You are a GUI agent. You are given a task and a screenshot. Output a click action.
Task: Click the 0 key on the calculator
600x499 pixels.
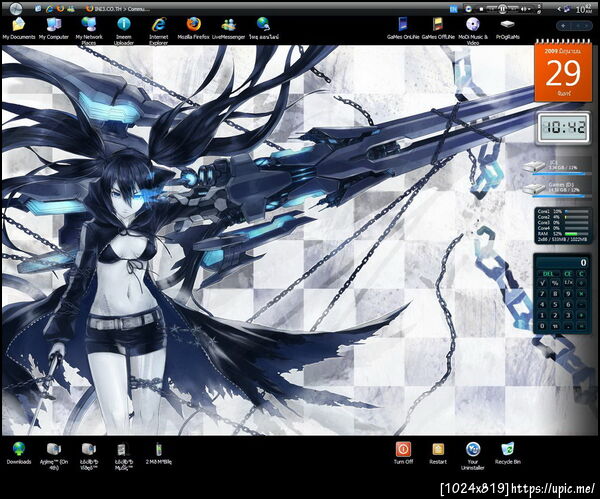coord(542,326)
